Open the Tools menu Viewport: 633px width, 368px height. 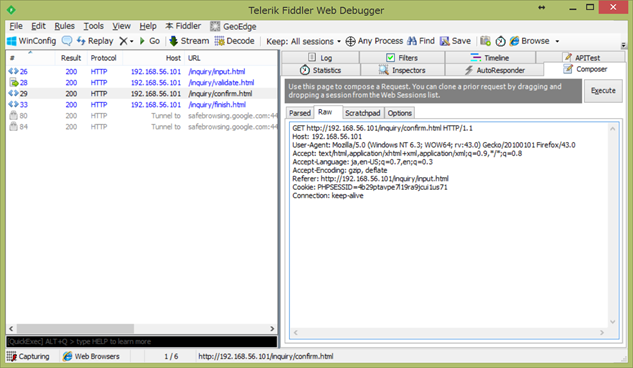click(94, 26)
